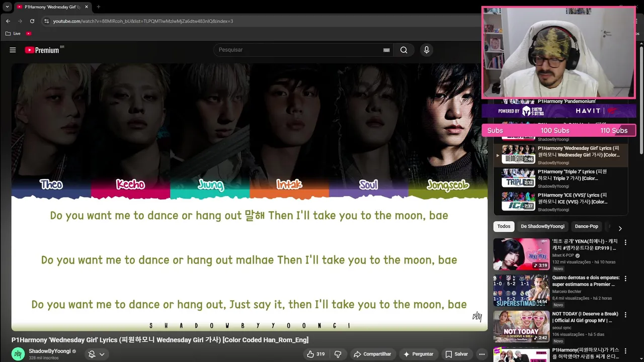Close the P1Harmony Wednesday Girl tab
This screenshot has width=644, height=362.
point(87,7)
